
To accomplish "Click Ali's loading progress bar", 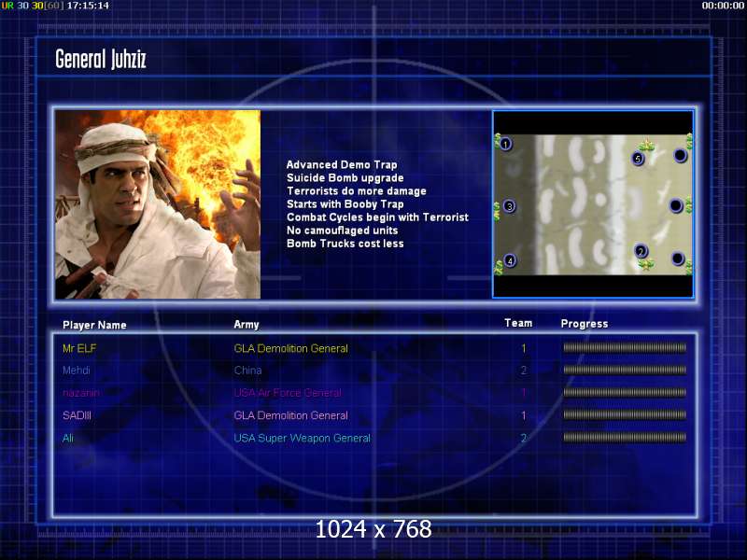I will click(x=625, y=438).
